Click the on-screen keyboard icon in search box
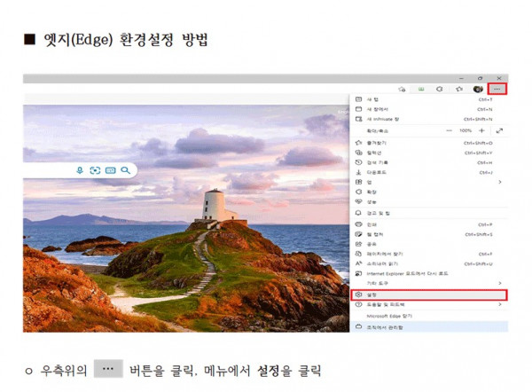 (x=111, y=170)
